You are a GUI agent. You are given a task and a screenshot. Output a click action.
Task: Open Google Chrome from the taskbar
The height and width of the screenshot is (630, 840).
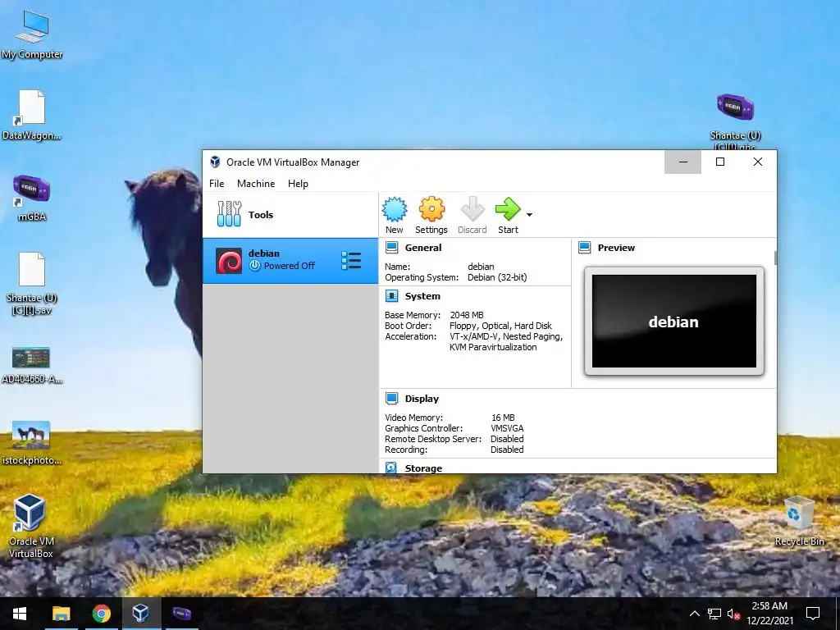tap(101, 614)
